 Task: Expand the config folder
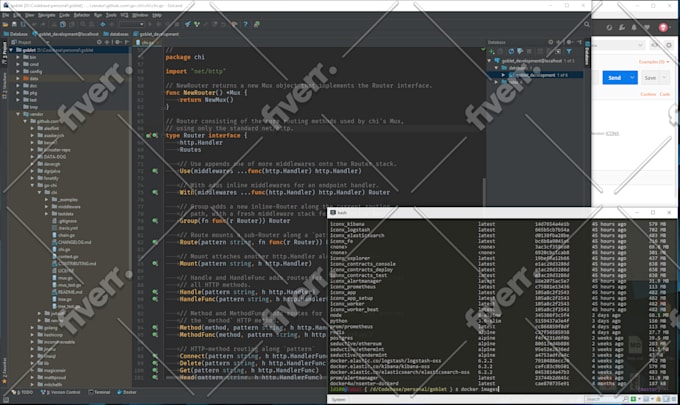18,72
